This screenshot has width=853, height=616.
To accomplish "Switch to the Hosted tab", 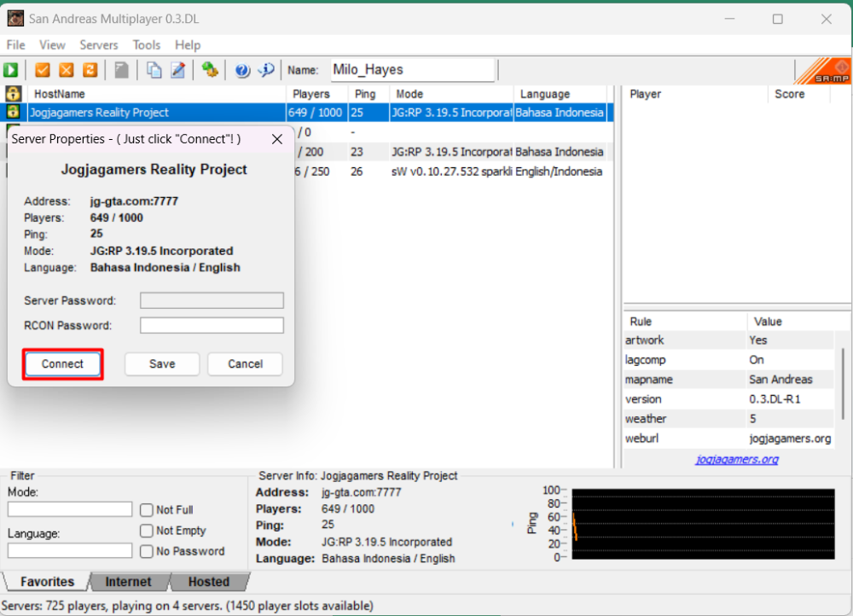I will coord(209,582).
